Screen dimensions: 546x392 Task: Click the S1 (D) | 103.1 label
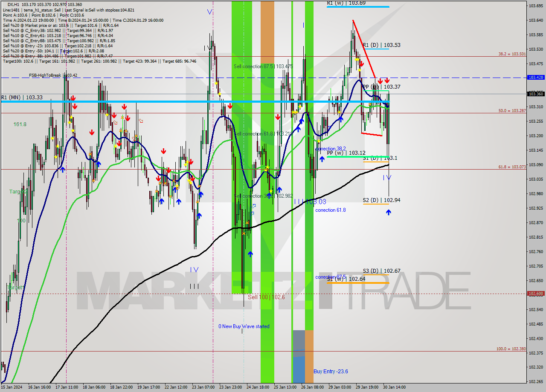pos(380,158)
